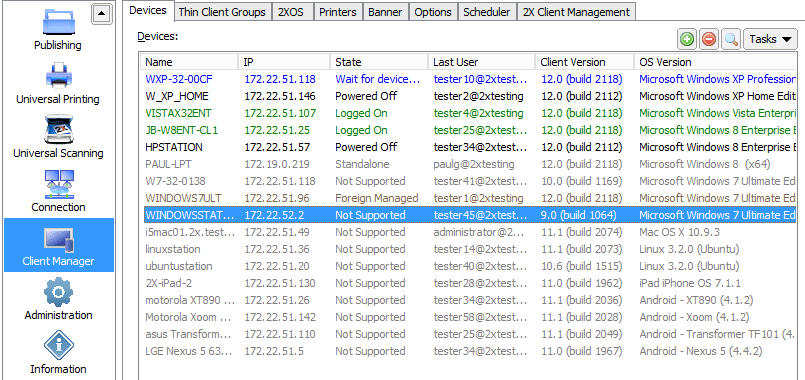Click the Foreign Managed state cell
Viewport: 805px width, 380px height.
click(376, 198)
